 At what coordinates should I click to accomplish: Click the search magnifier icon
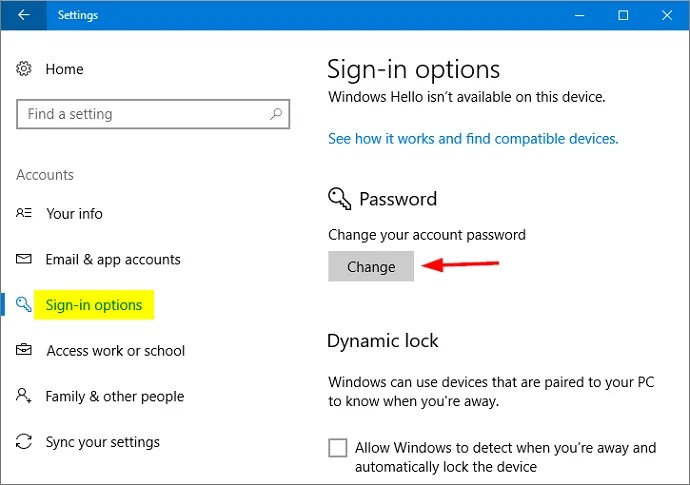pos(277,114)
